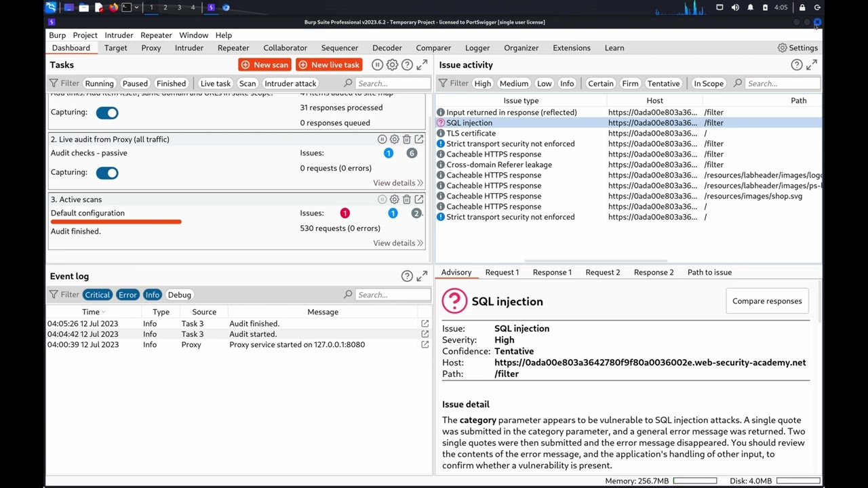Image resolution: width=868 pixels, height=488 pixels.
Task: Open the Request 1 tab in issue details
Action: tap(502, 272)
